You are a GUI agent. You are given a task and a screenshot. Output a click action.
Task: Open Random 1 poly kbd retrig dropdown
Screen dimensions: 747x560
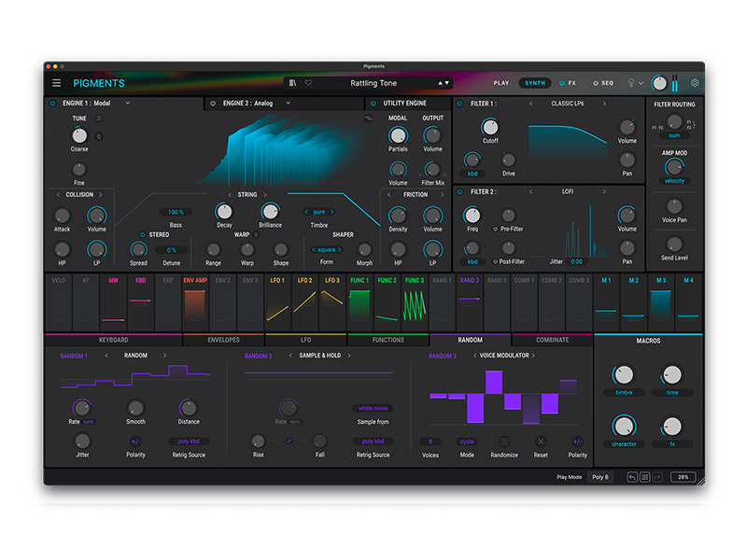click(x=189, y=441)
